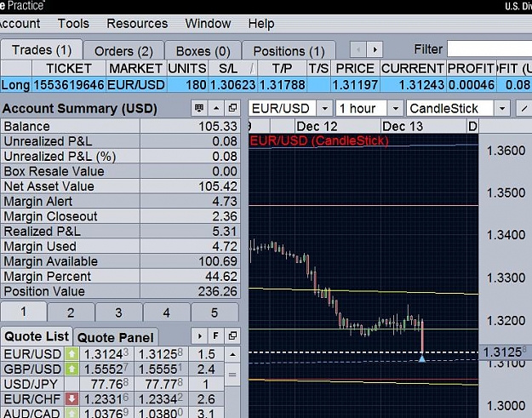
Task: Switch to quote list tab 4
Action: [166, 312]
